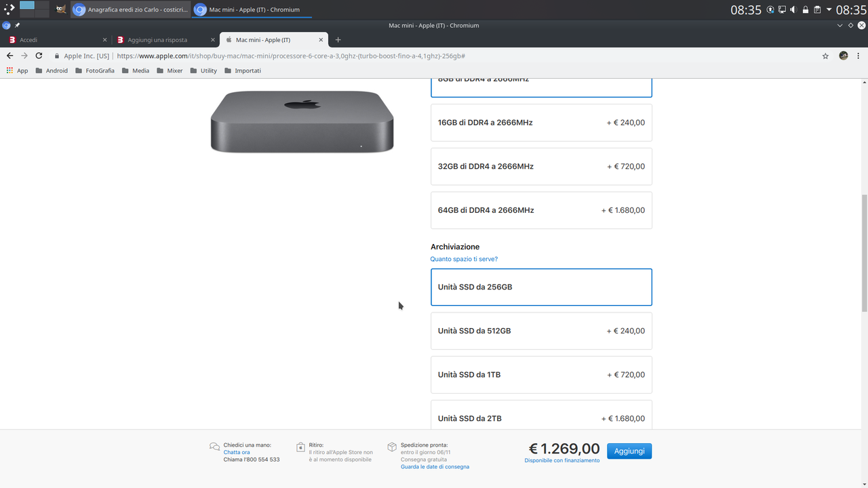
Task: Close the Accedi tab
Action: click(104, 40)
